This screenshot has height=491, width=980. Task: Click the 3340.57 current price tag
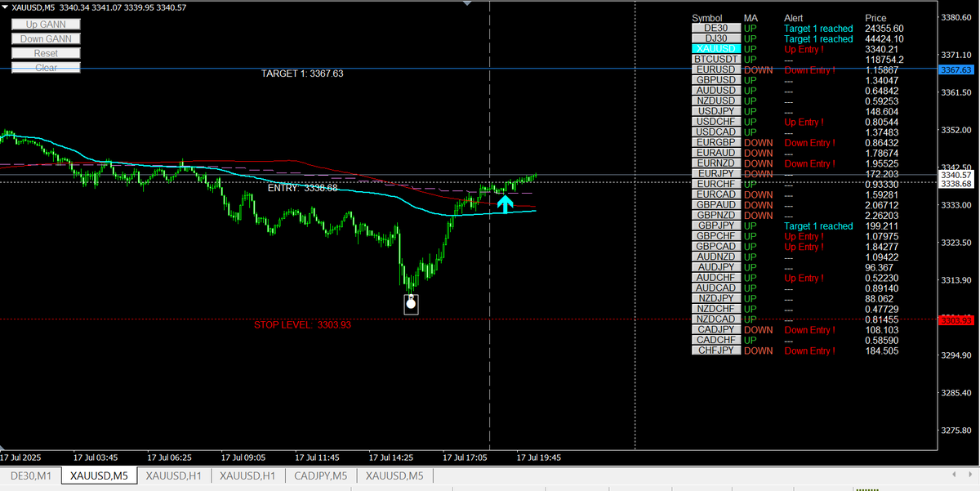pos(957,175)
